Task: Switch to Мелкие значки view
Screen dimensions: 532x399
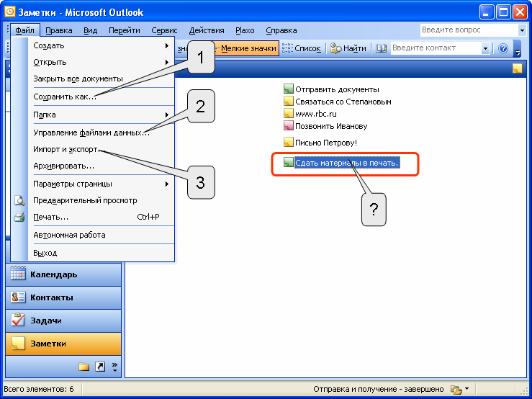Action: [247, 48]
